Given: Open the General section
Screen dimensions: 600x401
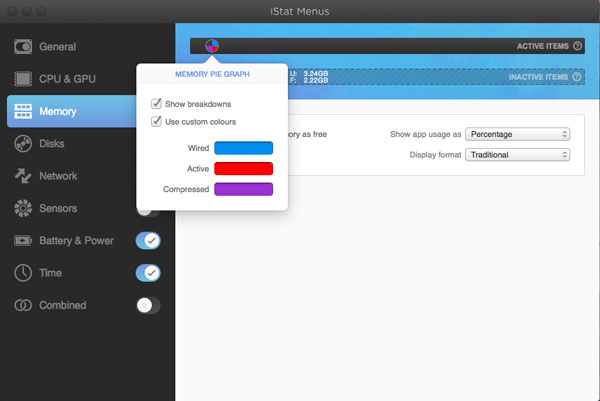Looking at the screenshot, I should 58,47.
